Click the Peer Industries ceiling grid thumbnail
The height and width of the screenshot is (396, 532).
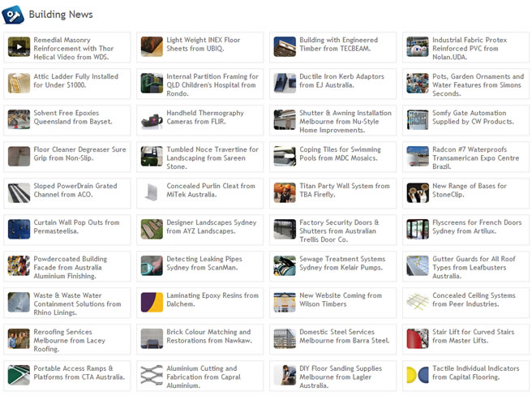pyautogui.click(x=418, y=302)
